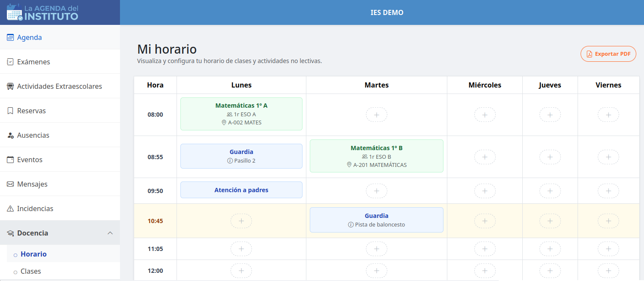644x281 pixels.
Task: Add an activity on Jueves at 12:00
Action: (550, 271)
